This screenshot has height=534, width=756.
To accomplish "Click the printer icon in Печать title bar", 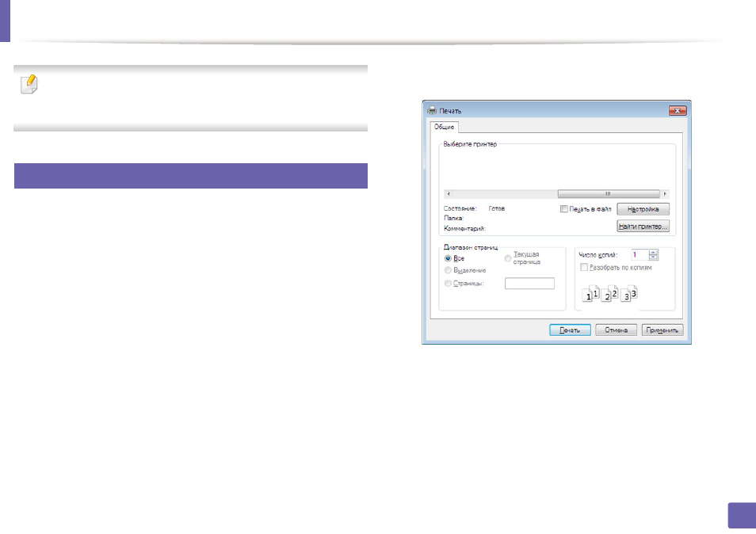I will click(432, 110).
